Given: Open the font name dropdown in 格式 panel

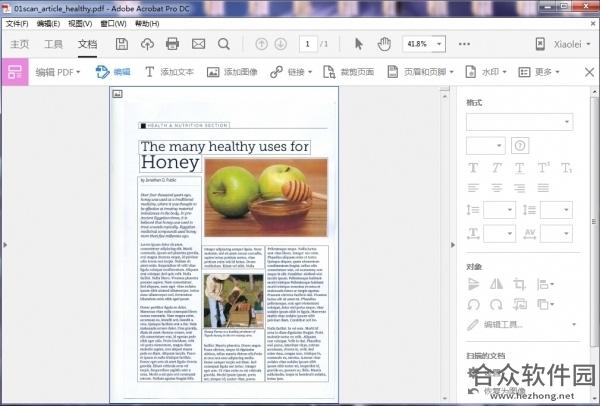Looking at the screenshot, I should tap(519, 122).
